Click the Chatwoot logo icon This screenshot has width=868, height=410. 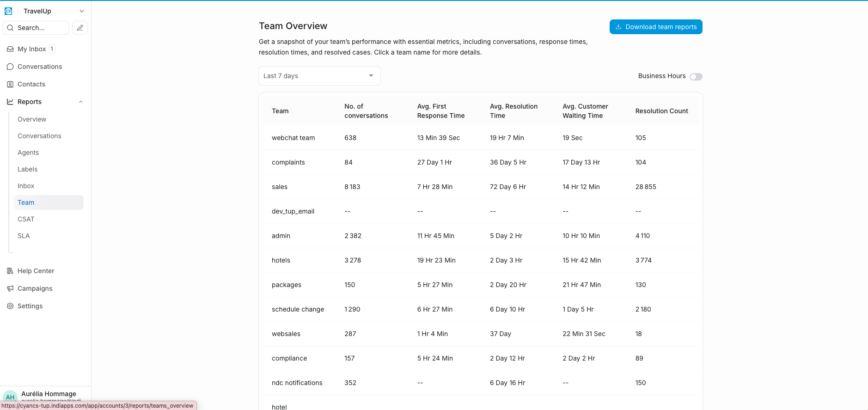click(x=8, y=11)
